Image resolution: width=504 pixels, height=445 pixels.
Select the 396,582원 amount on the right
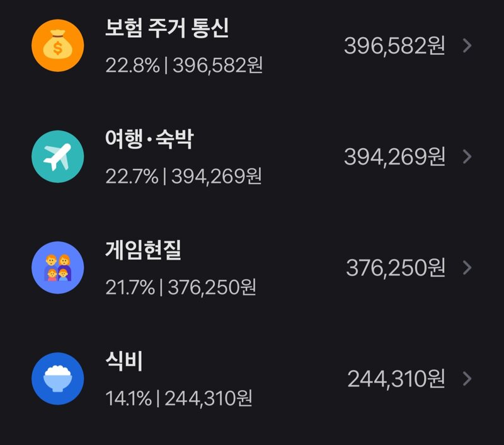pyautogui.click(x=395, y=45)
